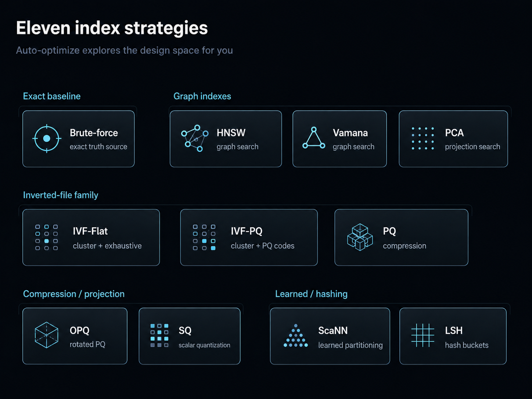Click the 'Exact baseline' section heading
Screen dimensions: 532x399
tap(52, 96)
